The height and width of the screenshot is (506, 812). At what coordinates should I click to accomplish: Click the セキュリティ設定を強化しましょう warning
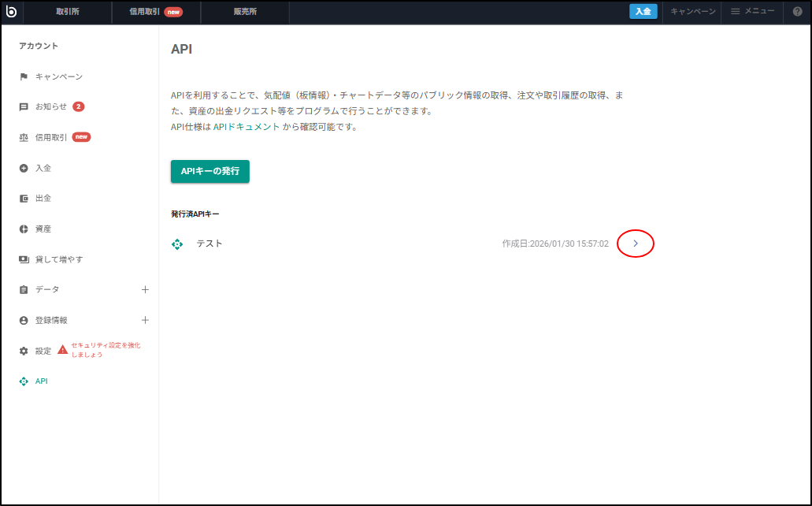[x=106, y=350]
